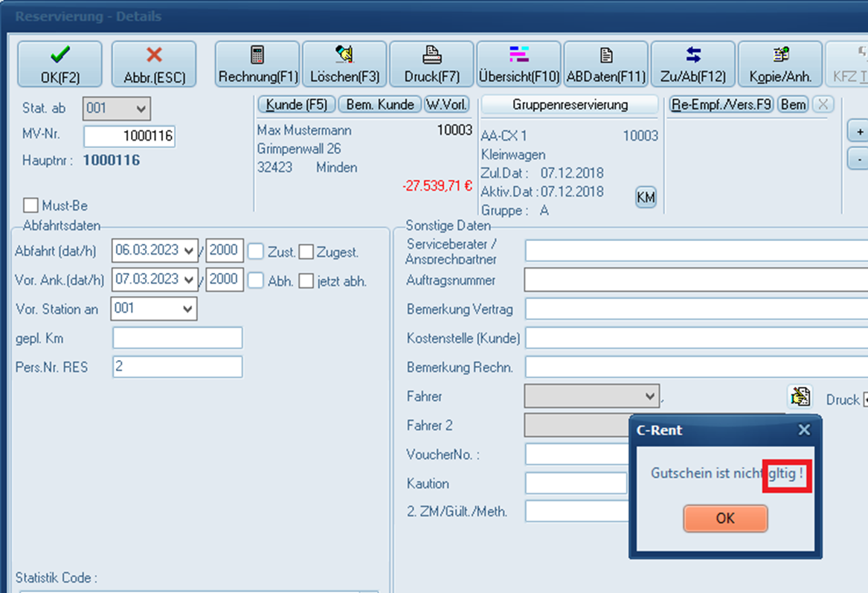The height and width of the screenshot is (593, 868).
Task: Check the jetzt abh. checkbox
Action: pyautogui.click(x=306, y=281)
